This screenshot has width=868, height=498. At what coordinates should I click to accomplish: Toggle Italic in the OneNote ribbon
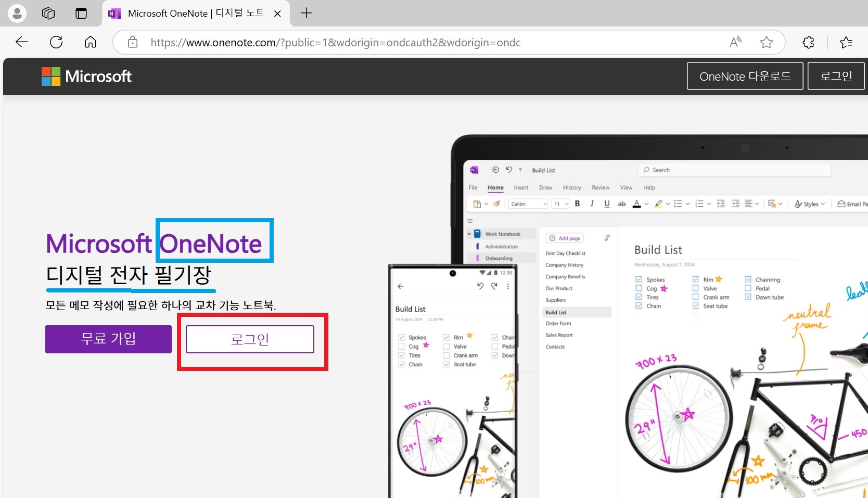[592, 204]
